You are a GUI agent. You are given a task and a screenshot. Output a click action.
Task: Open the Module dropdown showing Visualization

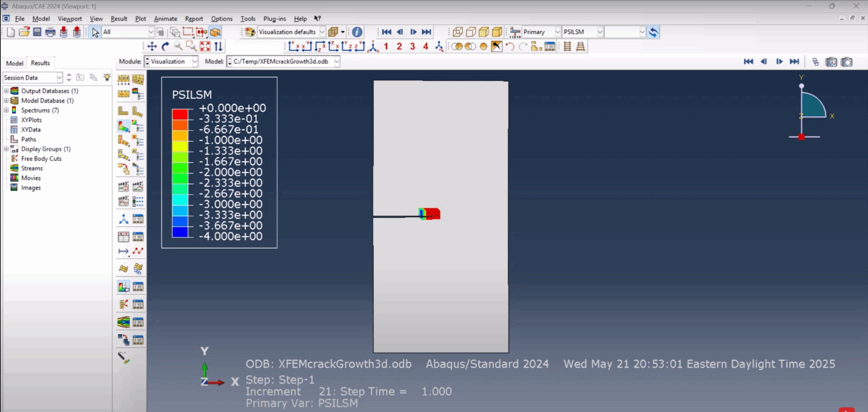pyautogui.click(x=171, y=61)
